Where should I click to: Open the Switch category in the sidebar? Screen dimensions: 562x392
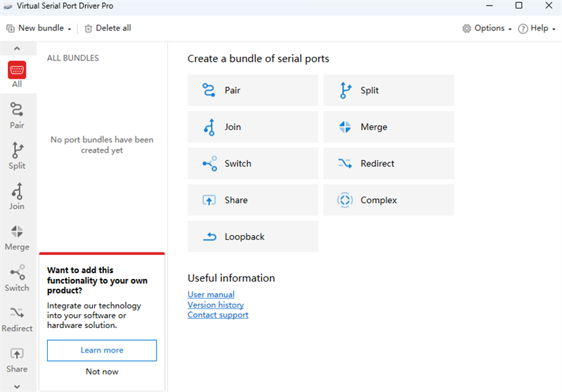(17, 277)
